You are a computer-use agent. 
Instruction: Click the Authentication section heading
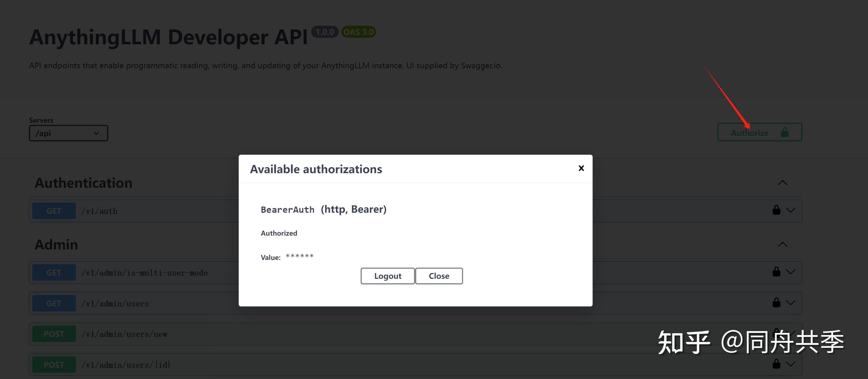(83, 183)
